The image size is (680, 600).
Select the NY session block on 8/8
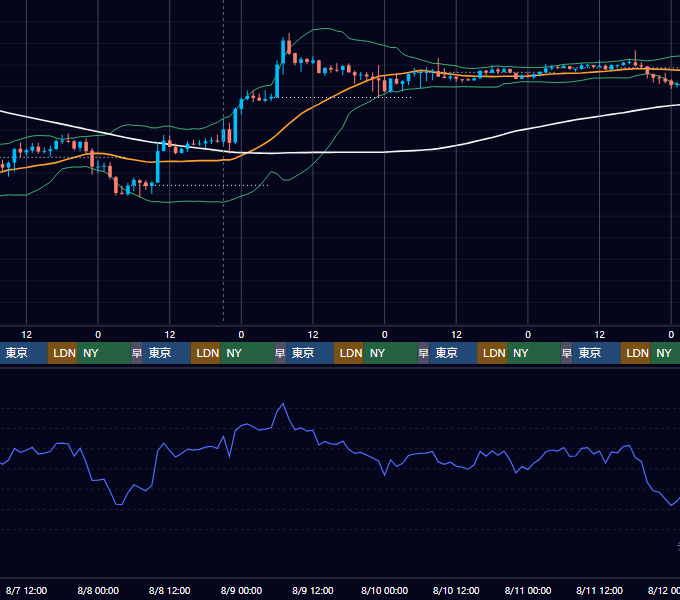click(247, 353)
